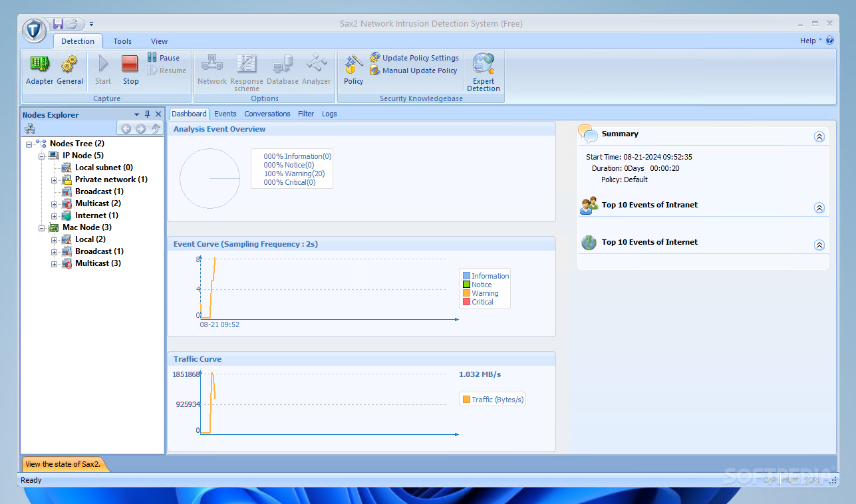Open Update Policy Settings
856x504 pixels.
pos(414,58)
